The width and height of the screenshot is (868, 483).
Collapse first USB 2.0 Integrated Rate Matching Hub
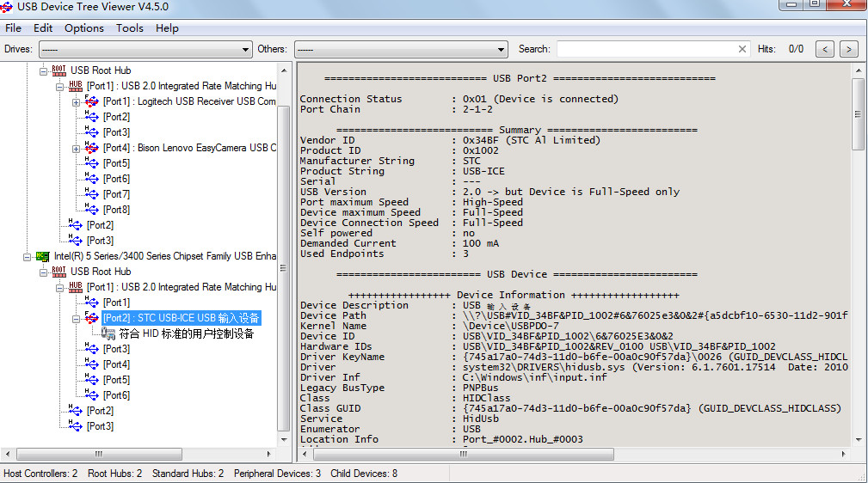(59, 86)
